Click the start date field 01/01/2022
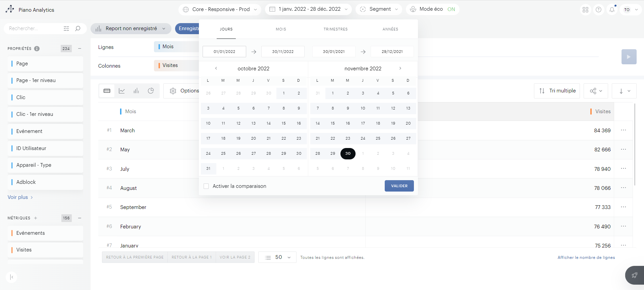Screen dimensions: 644x290 point(224,52)
